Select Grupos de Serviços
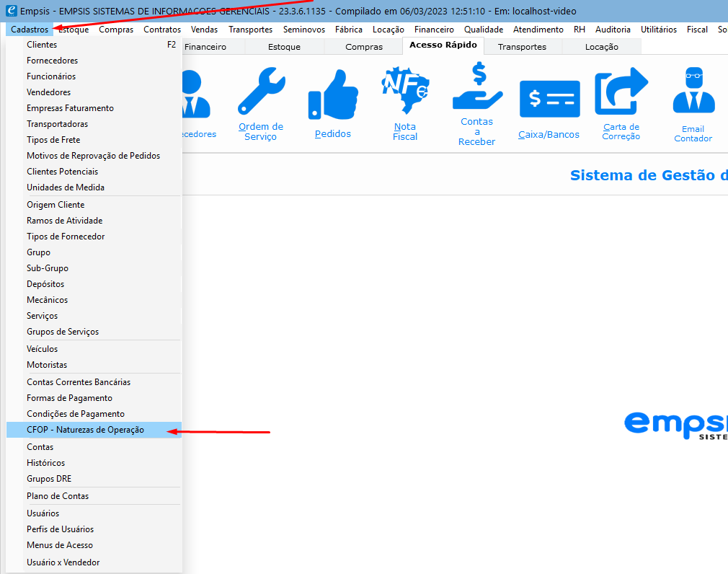 pyautogui.click(x=93, y=332)
